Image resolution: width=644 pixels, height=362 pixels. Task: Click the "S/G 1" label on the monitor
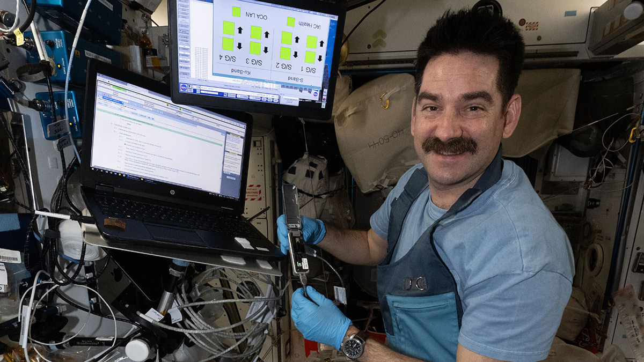click(309, 70)
